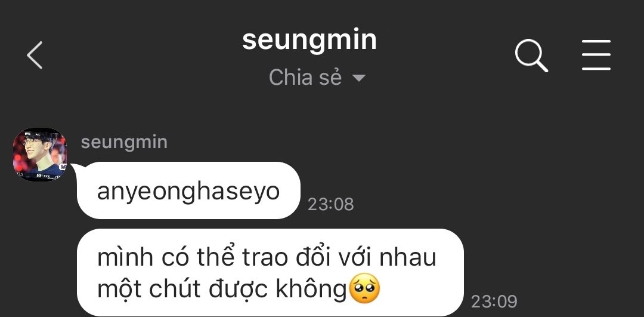The width and height of the screenshot is (644, 317).
Task: Click the small triangle beside Chia sẻ
Action: point(359,78)
